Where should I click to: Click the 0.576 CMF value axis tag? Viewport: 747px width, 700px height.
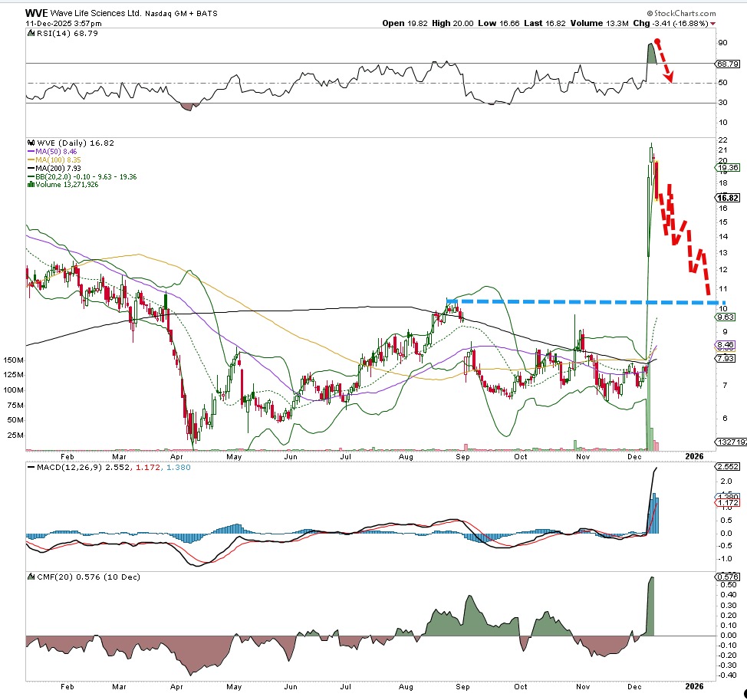(x=726, y=577)
